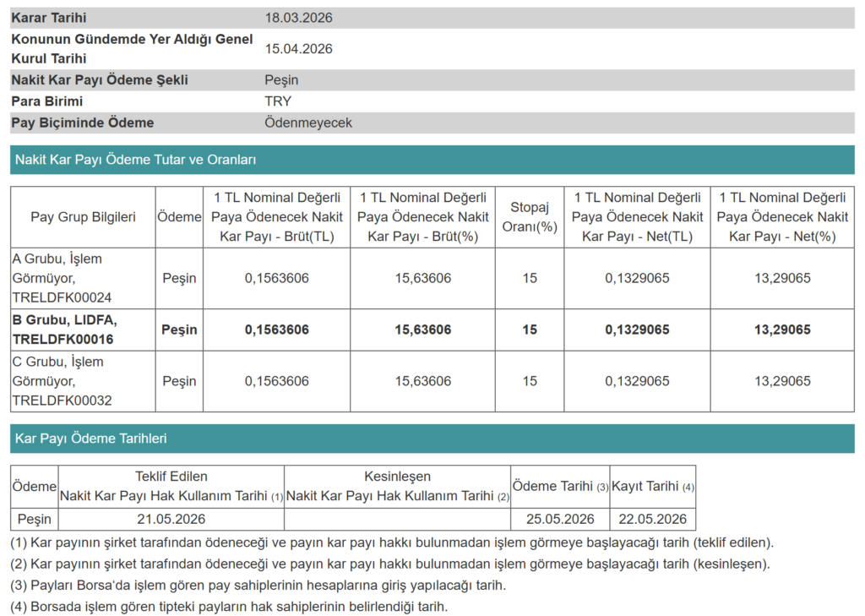This screenshot has height=616, width=865.
Task: Click "Kar Payı Ödeme Tarihleri" section header
Action: 91,439
